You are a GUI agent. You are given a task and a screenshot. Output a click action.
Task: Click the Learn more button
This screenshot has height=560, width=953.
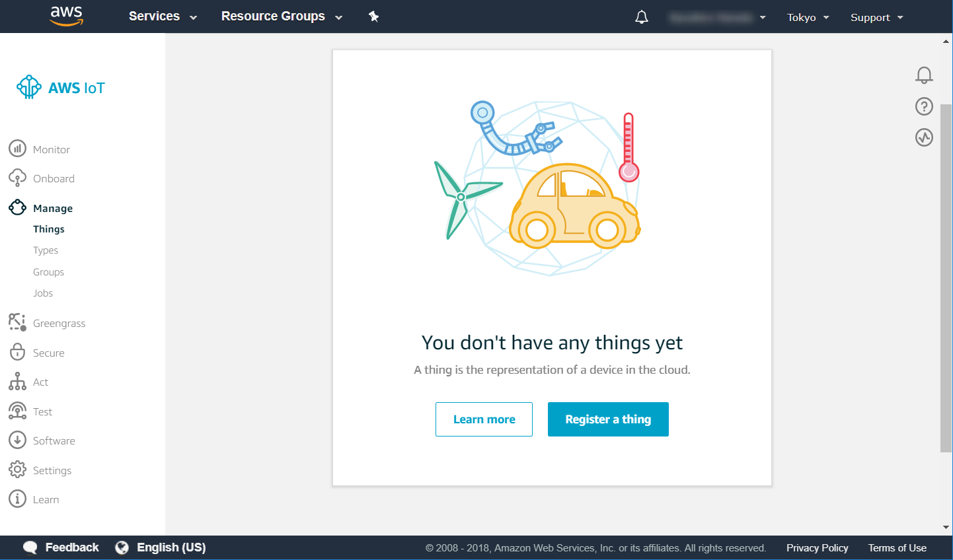tap(484, 419)
